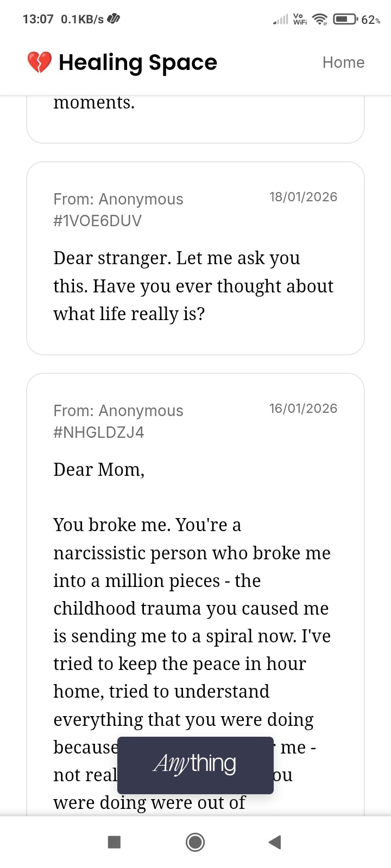Screen dimensions: 391x868
Task: Tap the signal strength bars icon
Action: (280, 20)
